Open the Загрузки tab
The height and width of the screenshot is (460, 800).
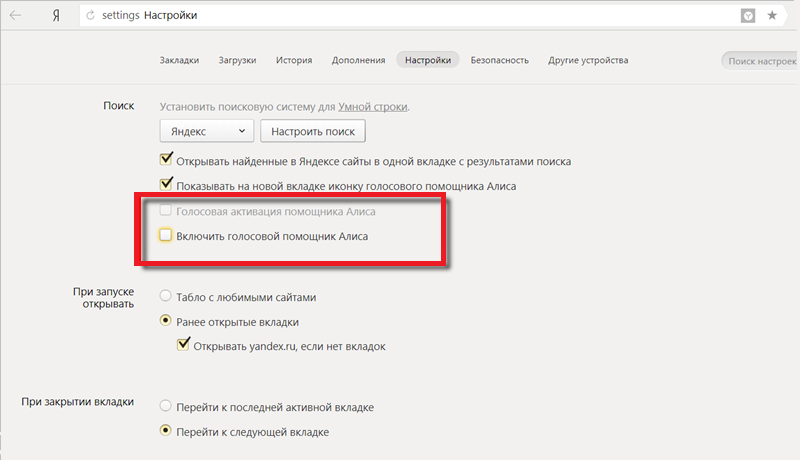(x=237, y=60)
